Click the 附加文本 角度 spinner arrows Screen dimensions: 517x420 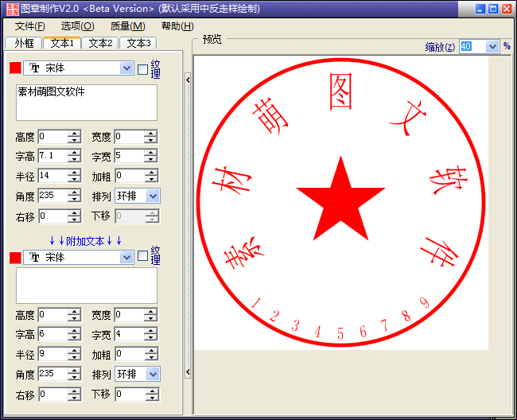point(75,374)
